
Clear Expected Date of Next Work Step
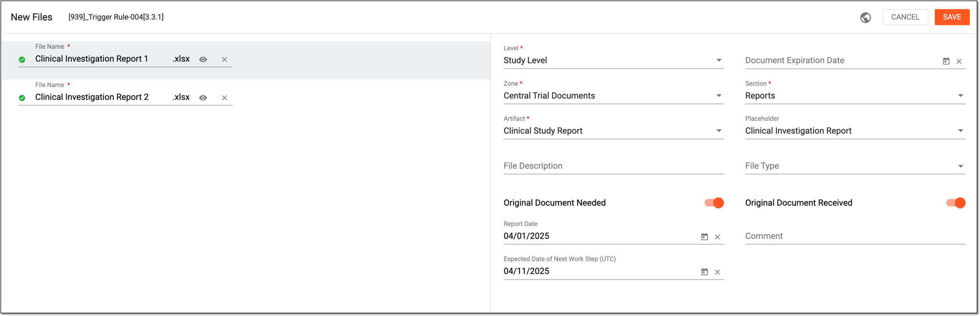pos(717,272)
